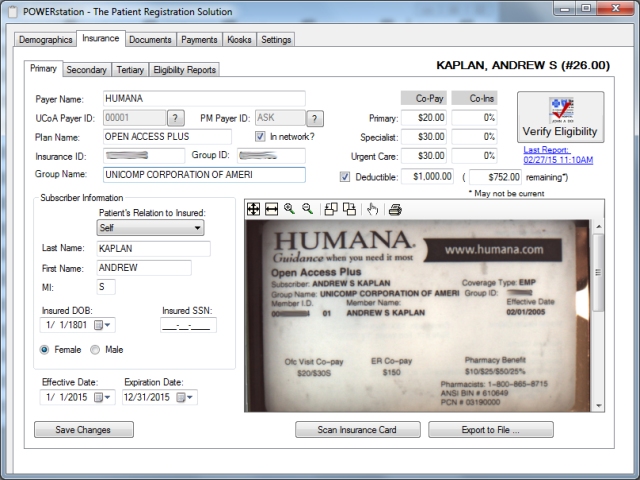Print the insurance card image
The height and width of the screenshot is (480, 640).
click(395, 209)
